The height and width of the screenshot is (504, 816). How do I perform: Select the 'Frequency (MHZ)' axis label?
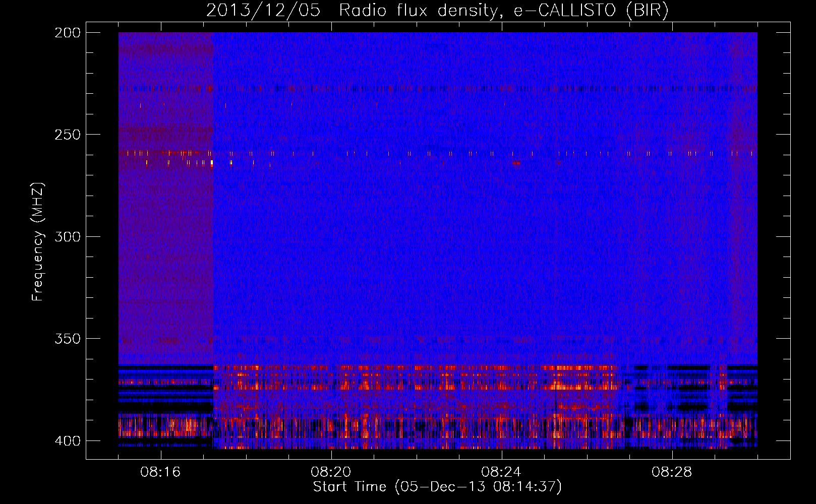pos(38,241)
